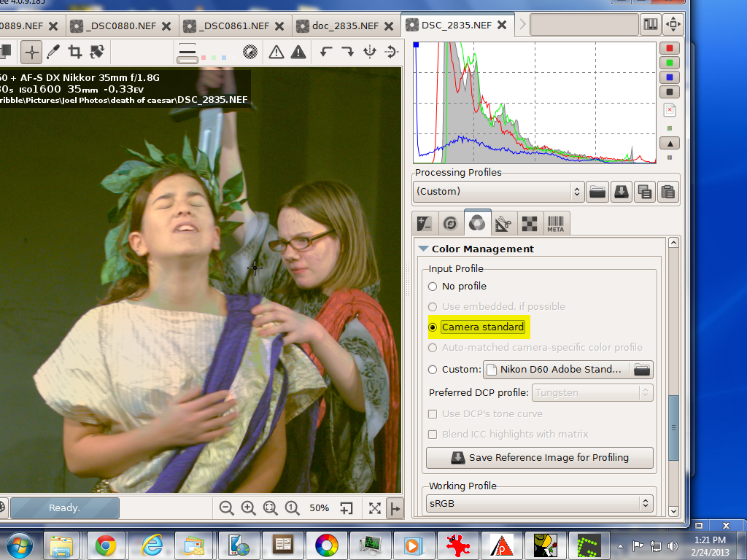Zoom in on the image preview
747x560 pixels.
pos(248,508)
